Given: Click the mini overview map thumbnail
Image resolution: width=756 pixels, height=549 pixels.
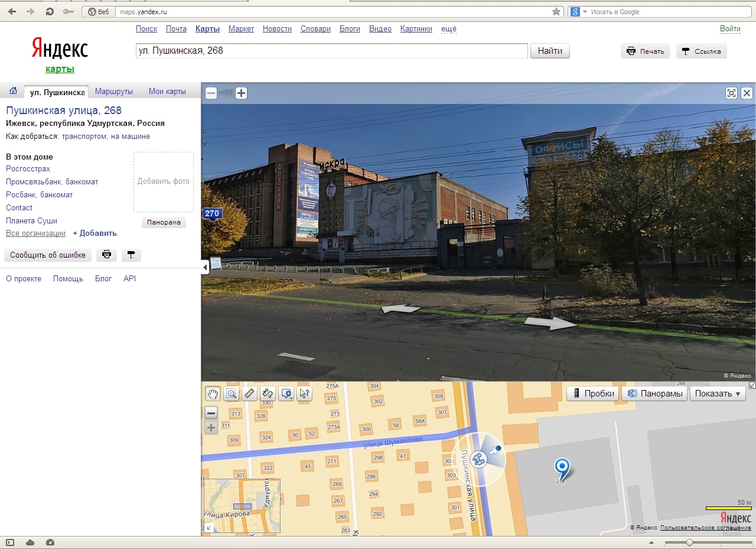Looking at the screenshot, I should pyautogui.click(x=242, y=506).
